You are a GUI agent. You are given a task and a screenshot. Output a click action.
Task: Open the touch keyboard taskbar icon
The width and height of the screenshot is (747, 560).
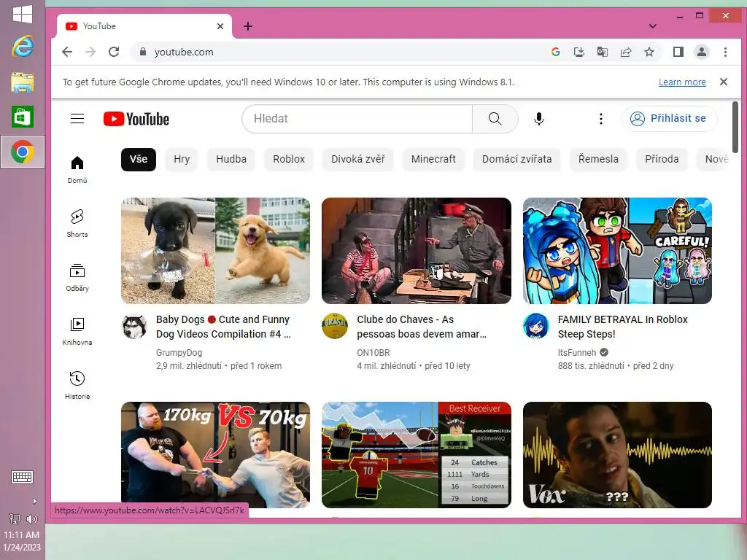(23, 477)
